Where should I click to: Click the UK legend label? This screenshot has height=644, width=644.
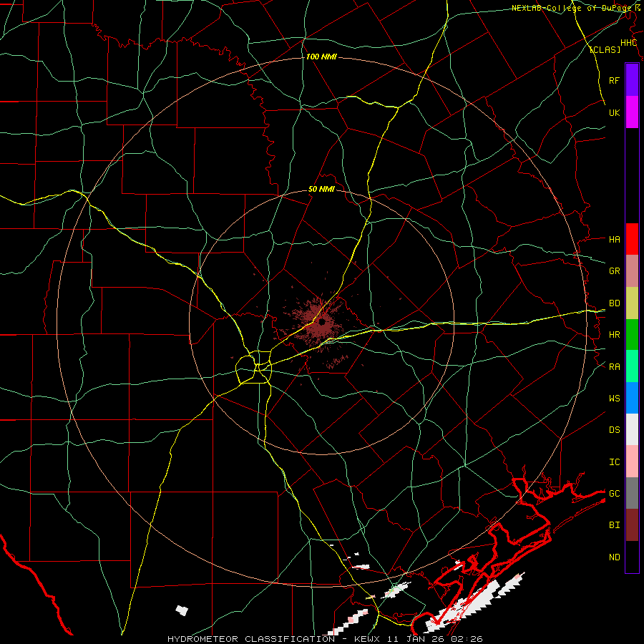coord(614,112)
